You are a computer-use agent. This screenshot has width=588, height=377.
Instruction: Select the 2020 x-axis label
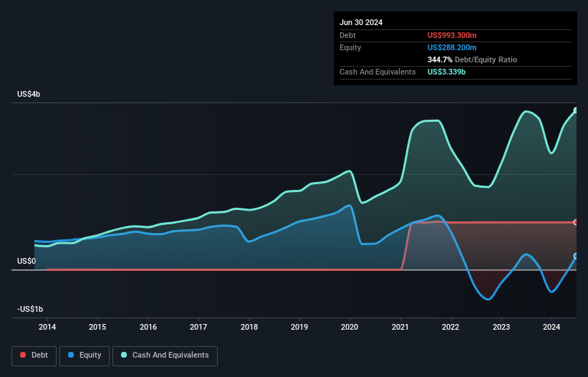[x=350, y=327]
